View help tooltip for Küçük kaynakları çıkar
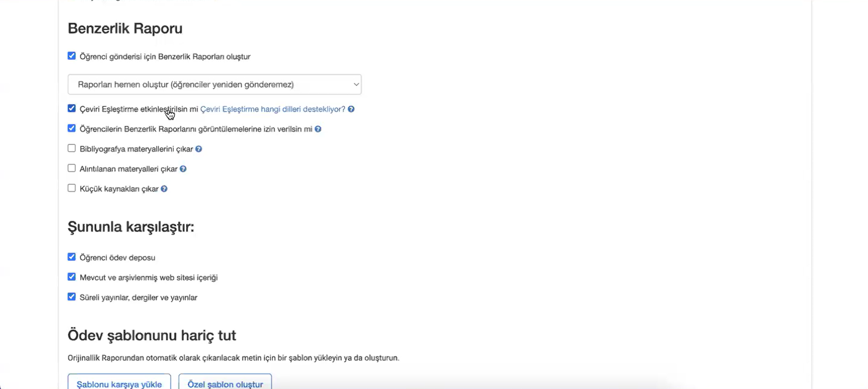The image size is (868, 389). coord(164,189)
